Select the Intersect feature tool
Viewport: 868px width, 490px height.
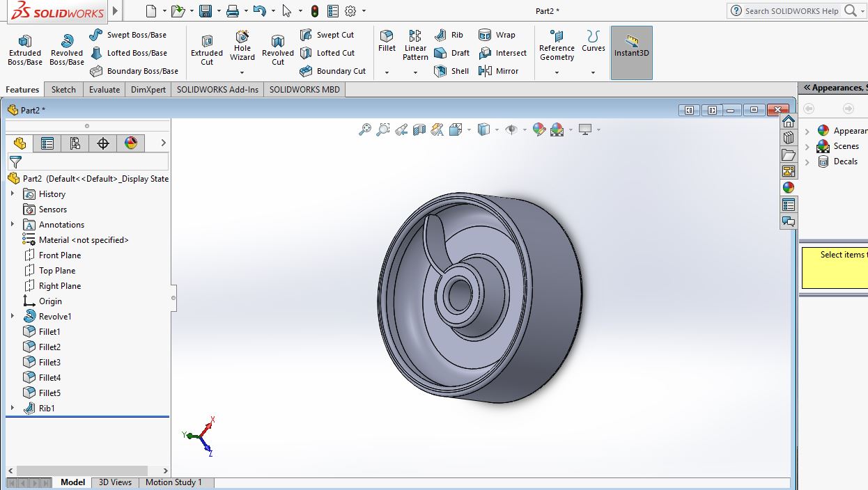point(503,53)
